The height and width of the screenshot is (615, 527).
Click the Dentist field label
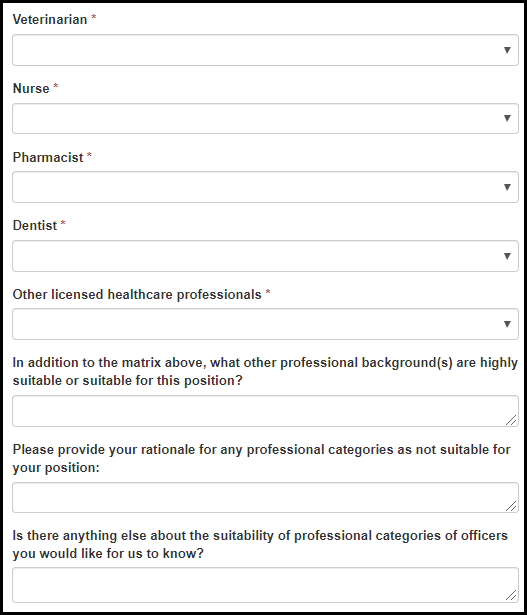pos(35,226)
